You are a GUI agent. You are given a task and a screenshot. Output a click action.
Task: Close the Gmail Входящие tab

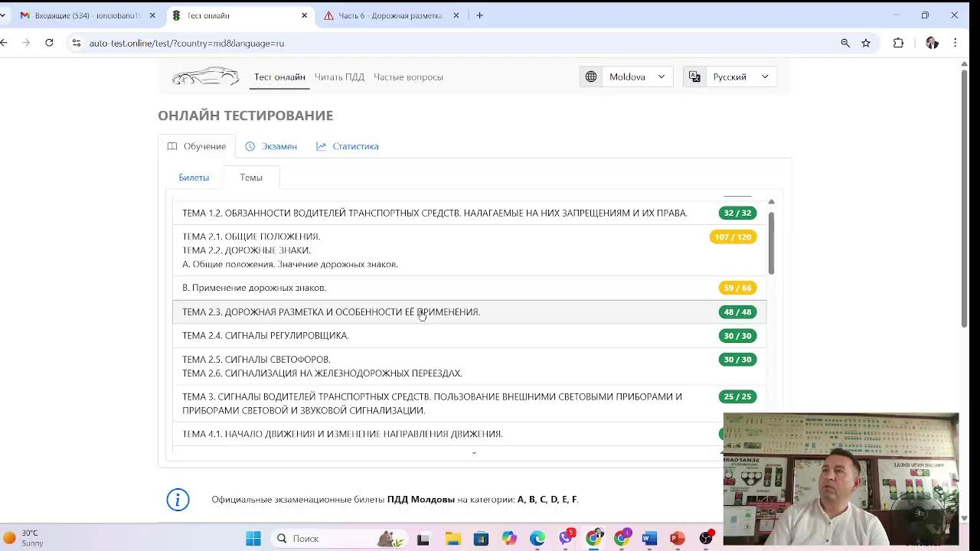click(152, 15)
